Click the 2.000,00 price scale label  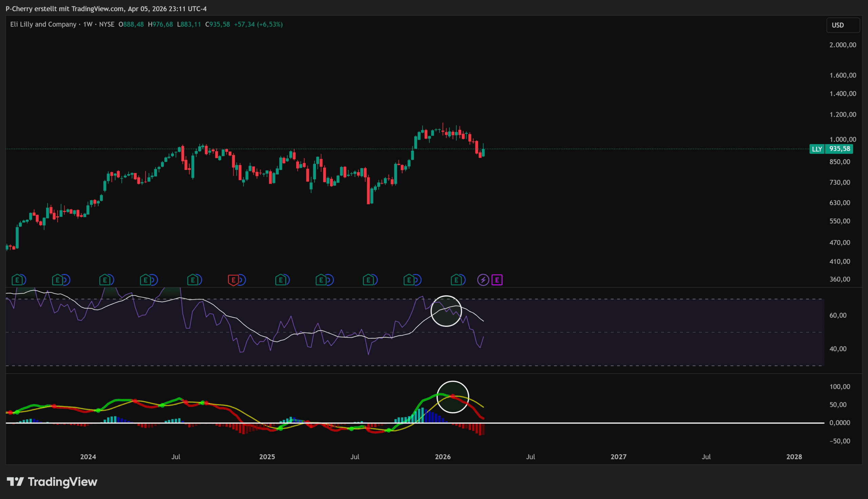[843, 45]
